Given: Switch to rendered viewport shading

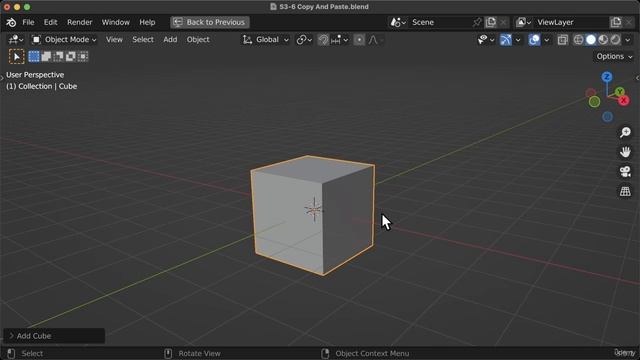Looking at the screenshot, I should pos(615,40).
